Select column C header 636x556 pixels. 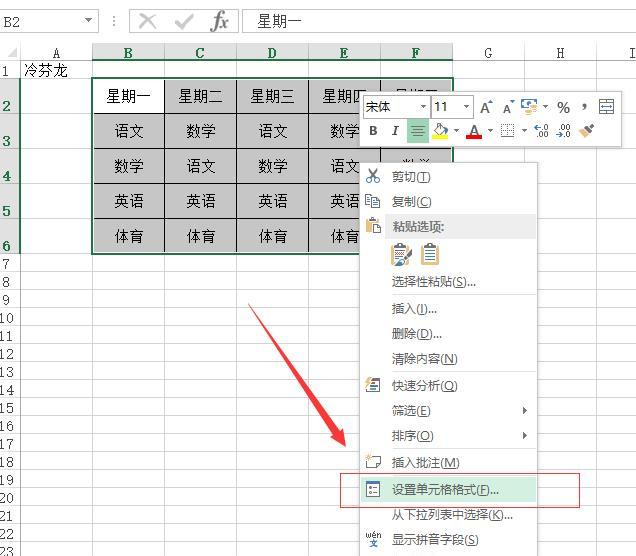pyautogui.click(x=200, y=53)
